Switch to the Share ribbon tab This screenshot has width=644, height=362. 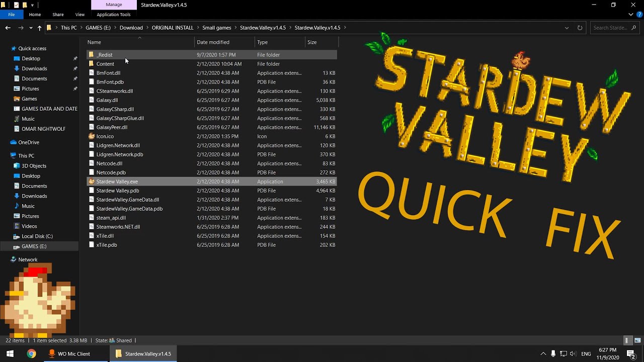tap(58, 15)
